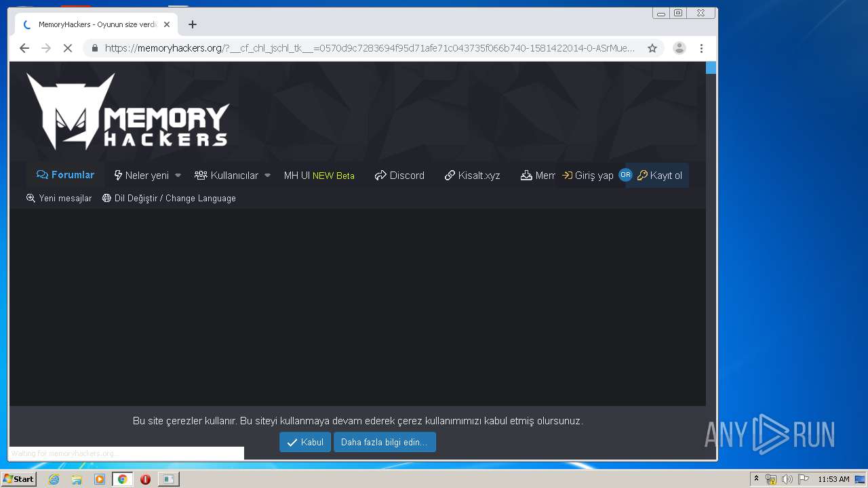Switch to the Chrome taskbar button
The width and height of the screenshot is (868, 488).
tap(123, 479)
